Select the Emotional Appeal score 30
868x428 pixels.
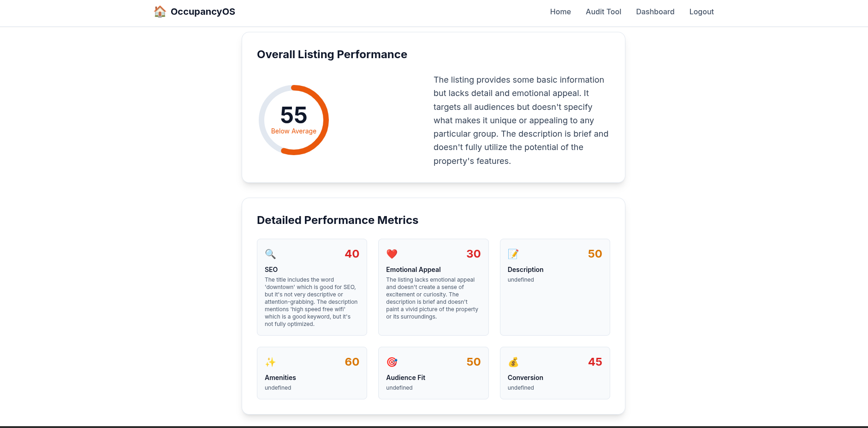[473, 254]
